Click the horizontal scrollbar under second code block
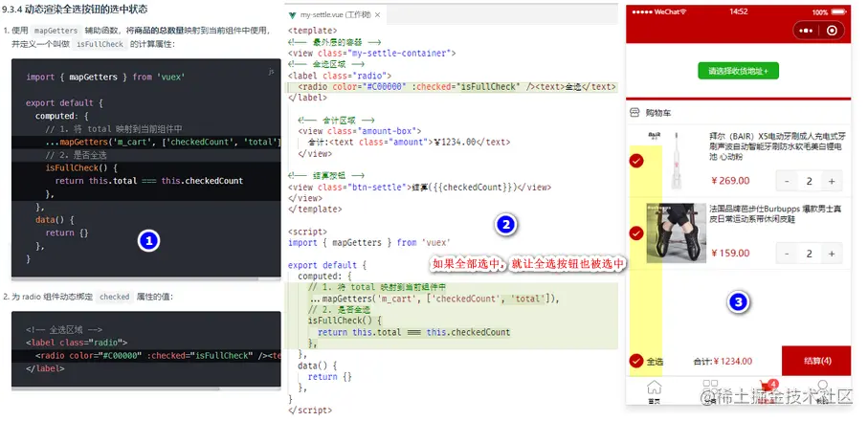The height and width of the screenshot is (421, 868). (116, 388)
